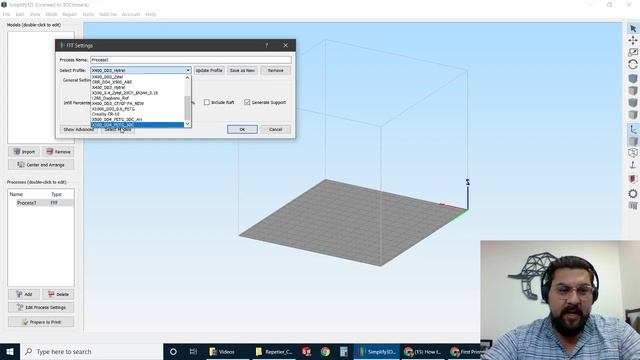This screenshot has width=640, height=360.
Task: Click Center and Arrange button
Action: [x=41, y=164]
